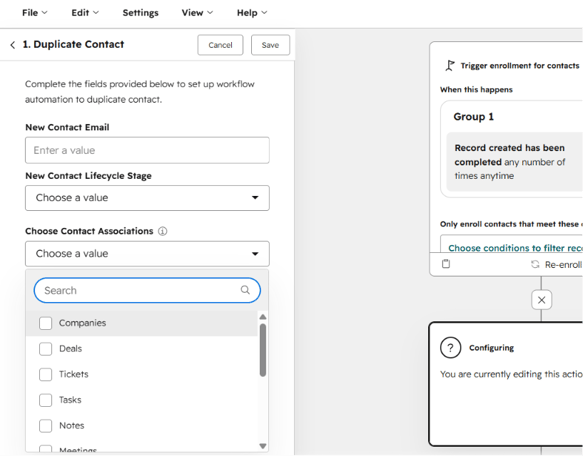Click the Cancel button

point(220,45)
